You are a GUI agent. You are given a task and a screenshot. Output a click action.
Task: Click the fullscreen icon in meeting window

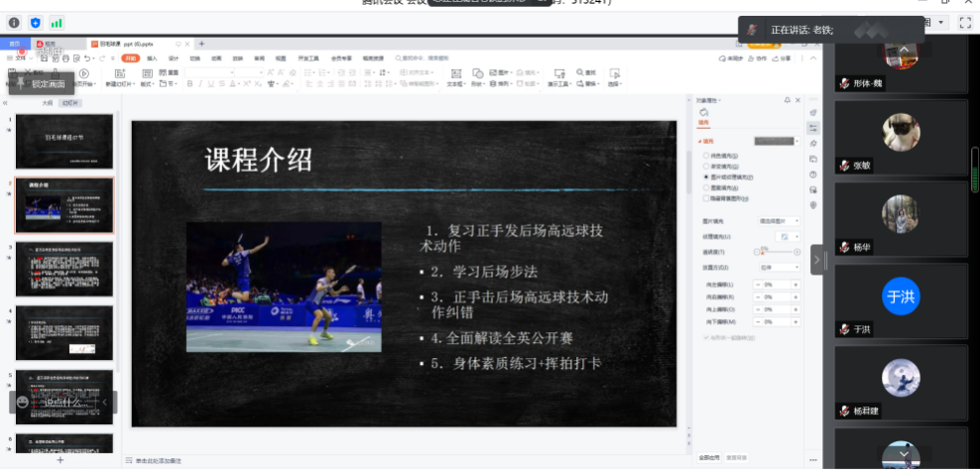click(964, 22)
